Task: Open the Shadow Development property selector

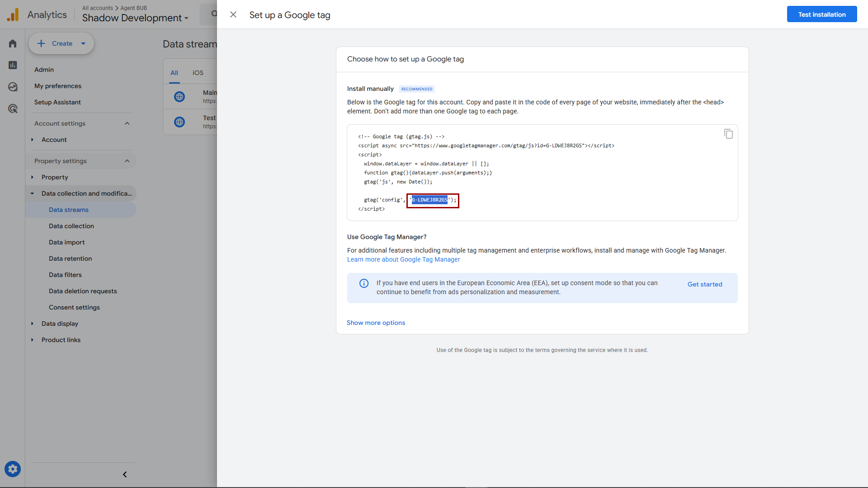Action: point(135,18)
